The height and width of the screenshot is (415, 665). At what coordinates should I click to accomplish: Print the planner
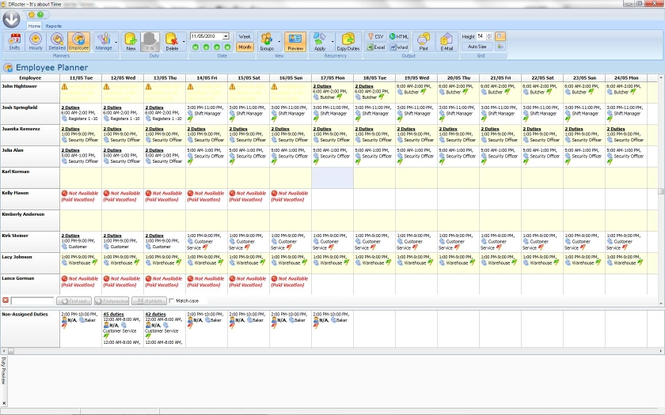tap(423, 42)
